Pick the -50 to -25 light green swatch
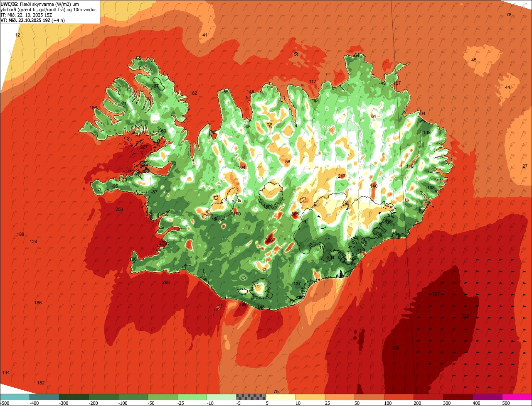 tap(162, 397)
